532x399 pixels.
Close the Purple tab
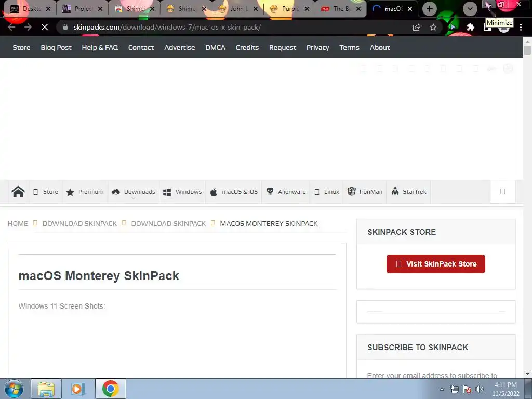[x=307, y=9]
